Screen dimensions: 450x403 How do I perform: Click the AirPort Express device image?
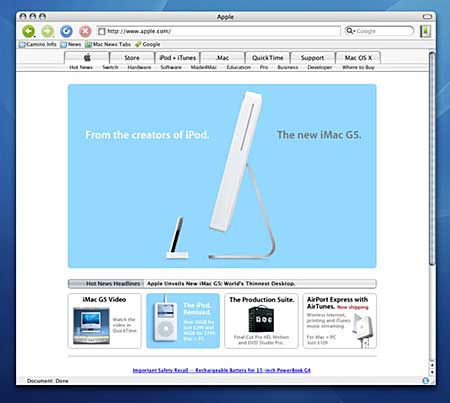pyautogui.click(x=364, y=331)
